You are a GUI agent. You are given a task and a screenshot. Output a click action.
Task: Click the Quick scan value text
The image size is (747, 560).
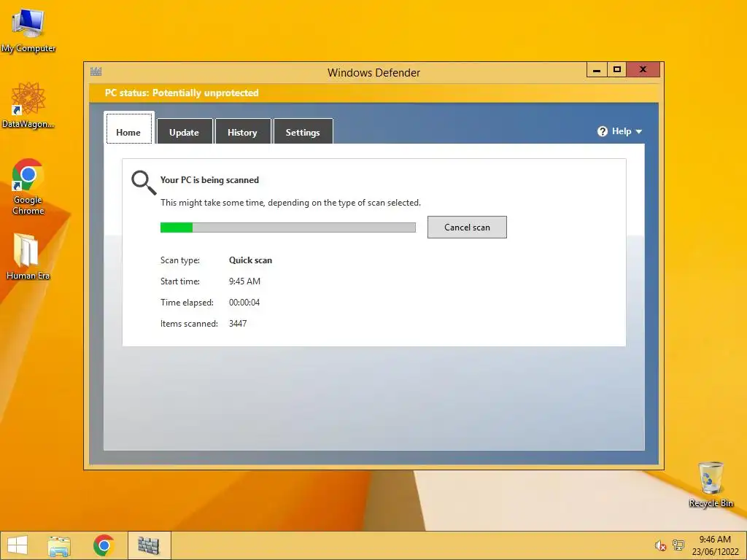click(x=251, y=260)
